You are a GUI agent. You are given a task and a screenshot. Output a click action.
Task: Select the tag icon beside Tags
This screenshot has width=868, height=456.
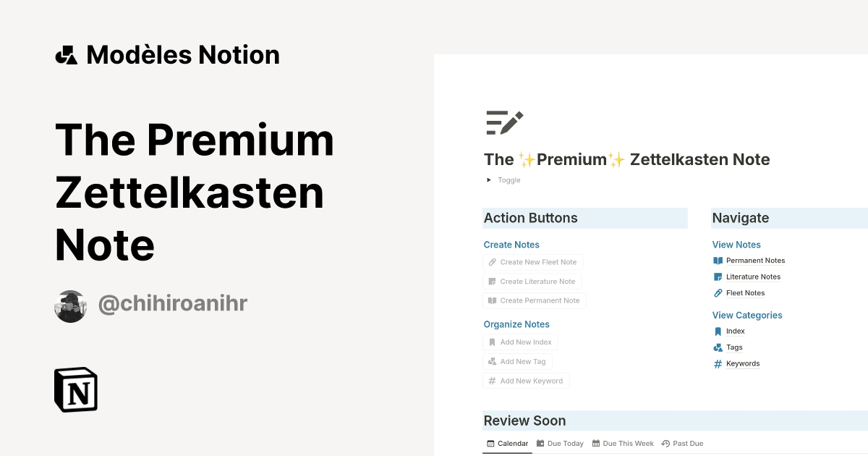717,347
